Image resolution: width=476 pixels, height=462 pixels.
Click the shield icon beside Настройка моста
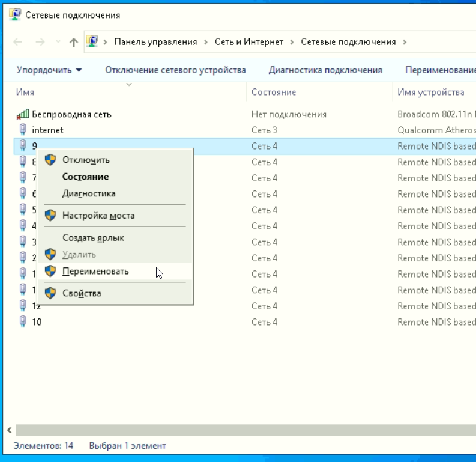point(50,215)
